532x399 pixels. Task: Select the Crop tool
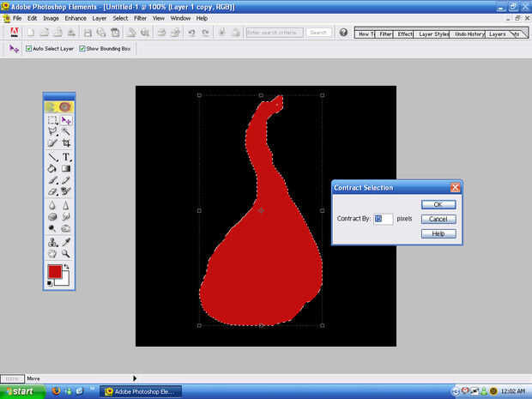[65, 144]
